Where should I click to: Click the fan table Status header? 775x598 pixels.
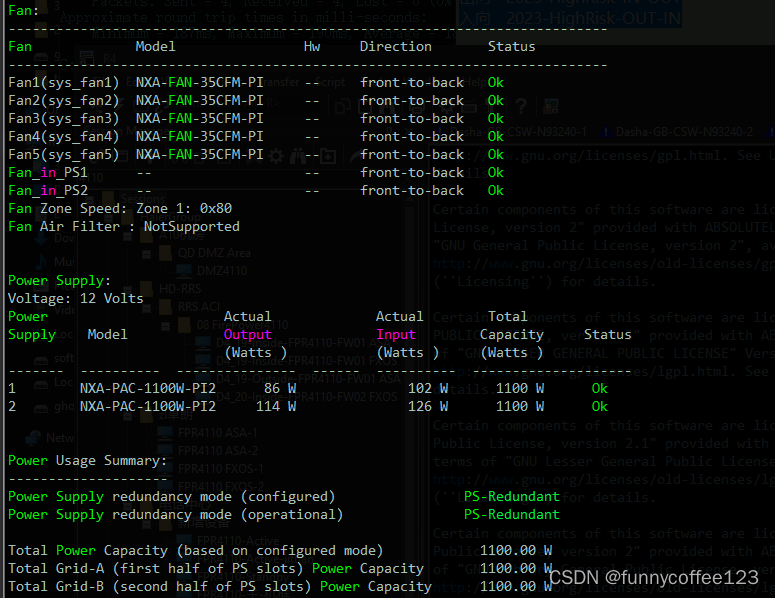[512, 46]
